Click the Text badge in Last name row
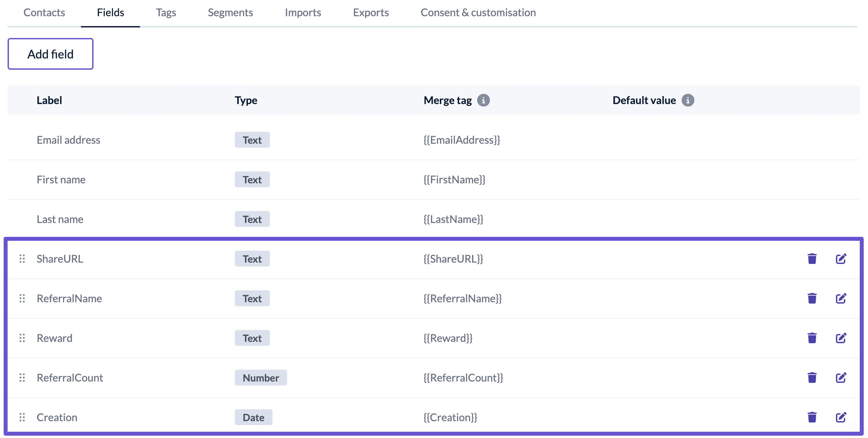The height and width of the screenshot is (438, 868). pos(252,219)
